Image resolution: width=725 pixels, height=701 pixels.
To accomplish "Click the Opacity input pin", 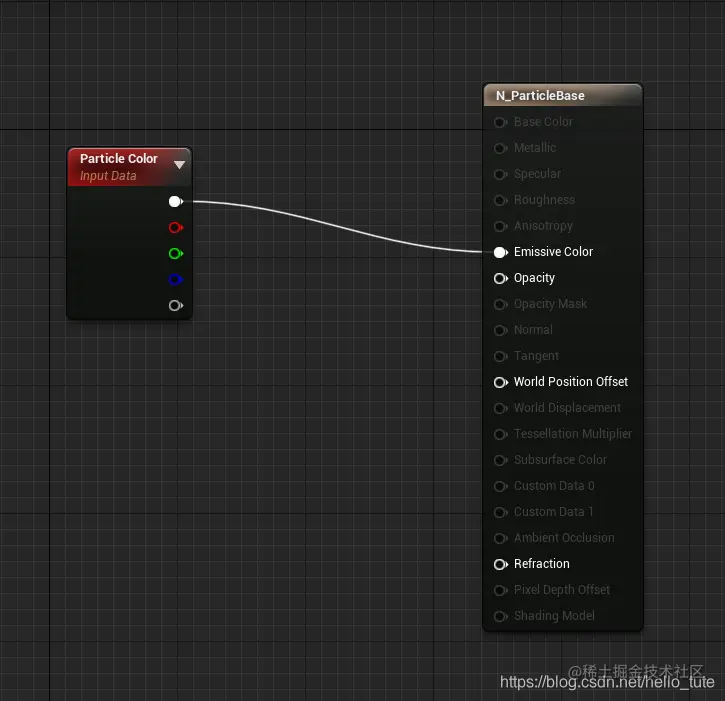I will click(x=500, y=278).
